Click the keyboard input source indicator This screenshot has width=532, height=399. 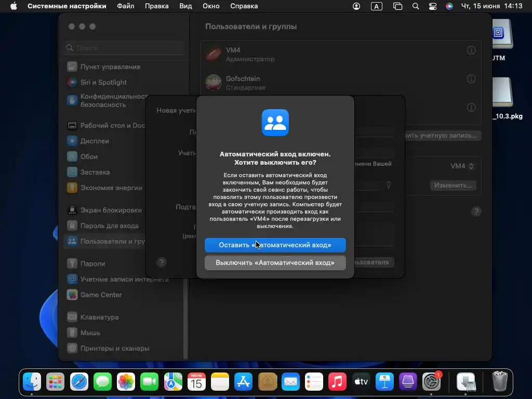coord(377,6)
